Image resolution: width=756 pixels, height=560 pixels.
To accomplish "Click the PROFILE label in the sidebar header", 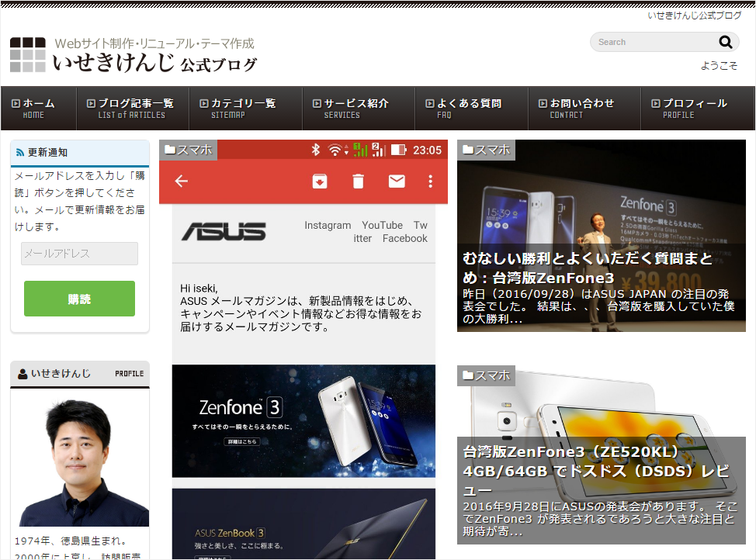I will pyautogui.click(x=129, y=374).
